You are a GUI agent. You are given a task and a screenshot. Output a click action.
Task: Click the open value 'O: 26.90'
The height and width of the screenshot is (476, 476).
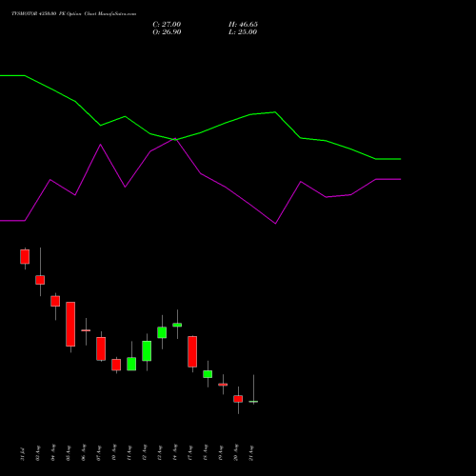(x=167, y=32)
